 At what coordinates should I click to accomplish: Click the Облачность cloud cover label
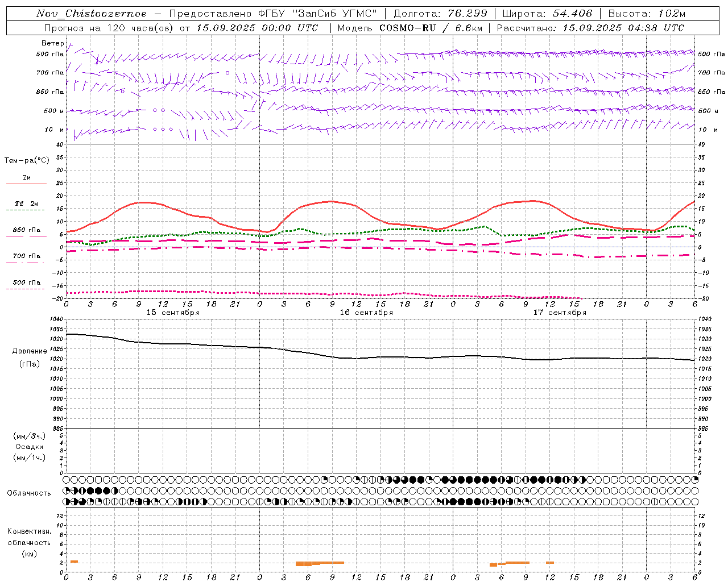29,493
